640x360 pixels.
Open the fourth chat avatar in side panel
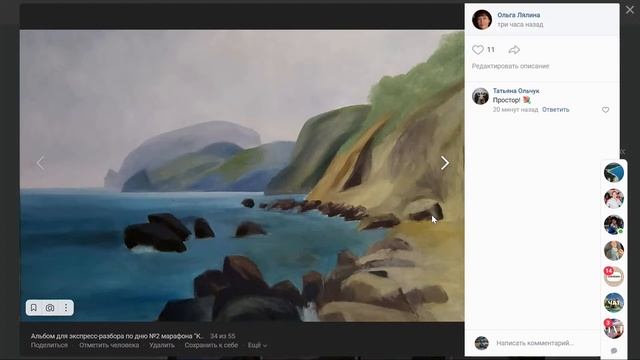[614, 251]
